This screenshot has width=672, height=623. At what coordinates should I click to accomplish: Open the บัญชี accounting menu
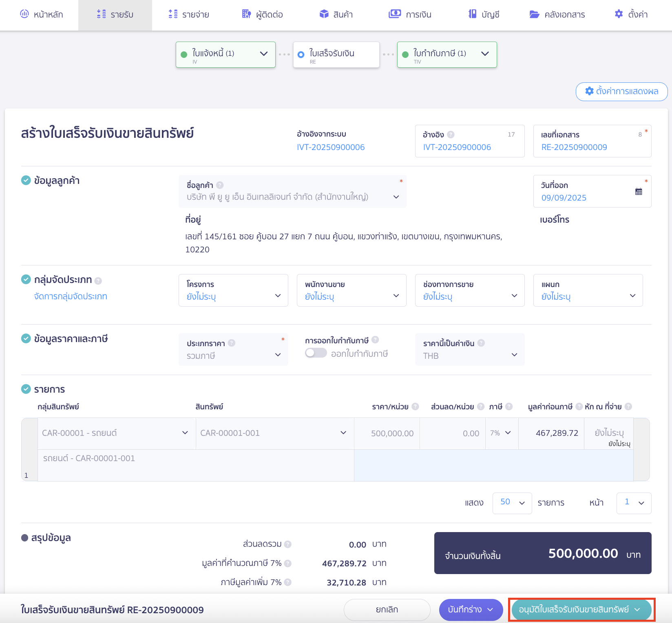484,15
